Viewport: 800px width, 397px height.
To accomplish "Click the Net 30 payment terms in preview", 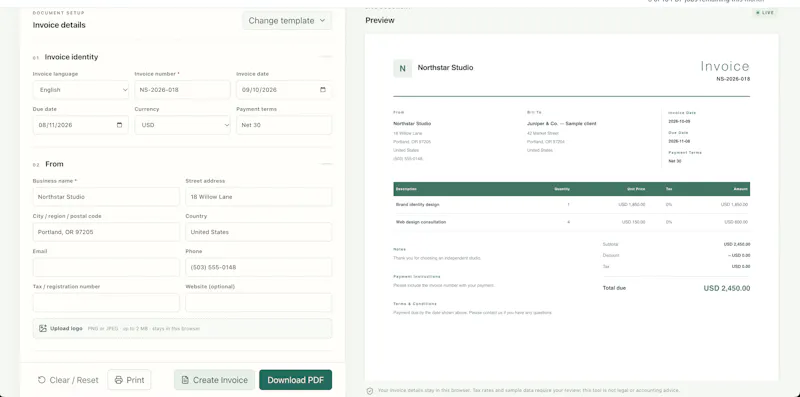I will point(674,161).
